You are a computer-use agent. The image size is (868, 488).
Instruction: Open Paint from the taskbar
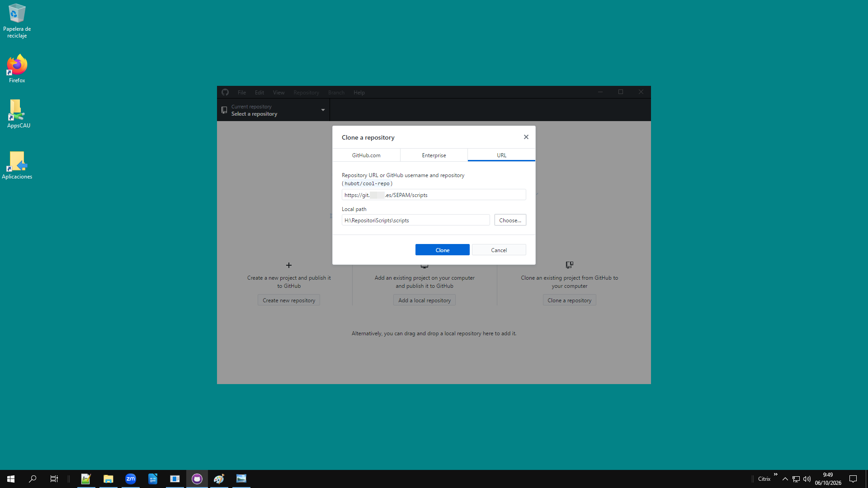point(219,479)
